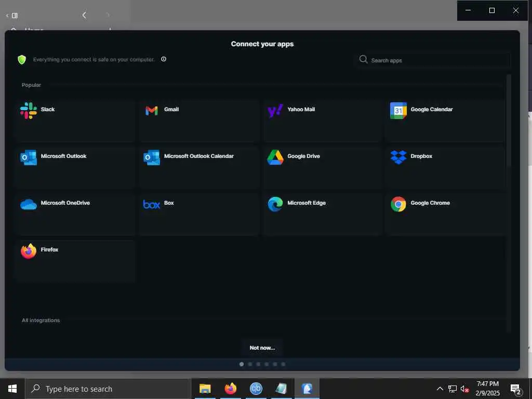Click the 'All integrations' heading
This screenshot has width=532, height=399.
pos(41,320)
